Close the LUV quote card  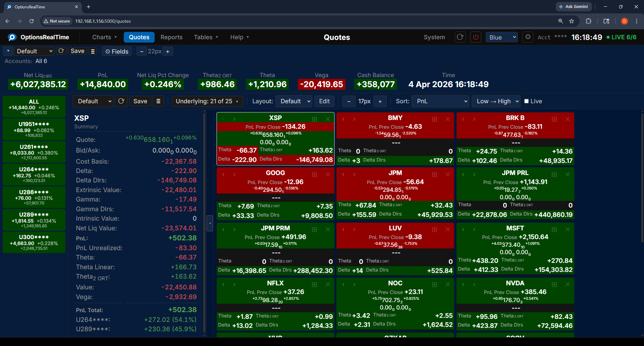click(x=447, y=229)
